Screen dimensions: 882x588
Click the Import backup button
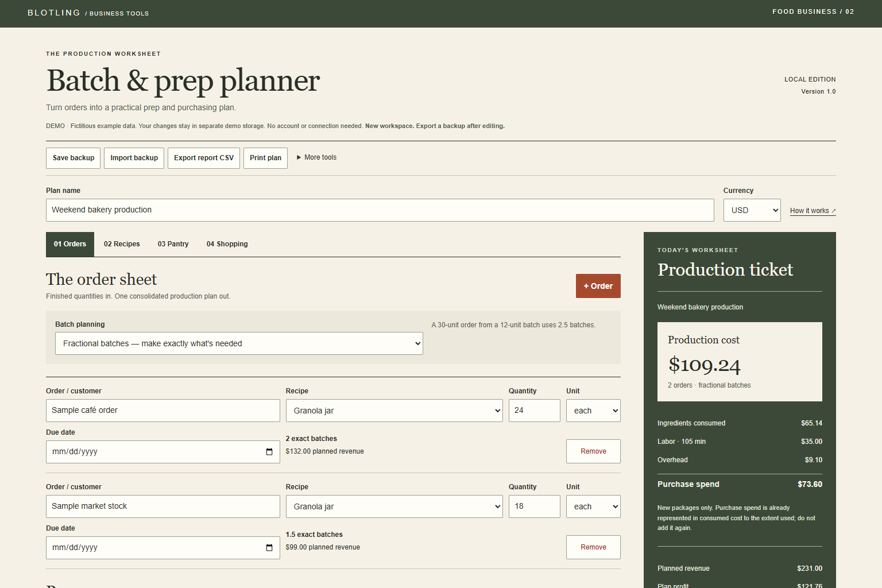[x=134, y=158]
